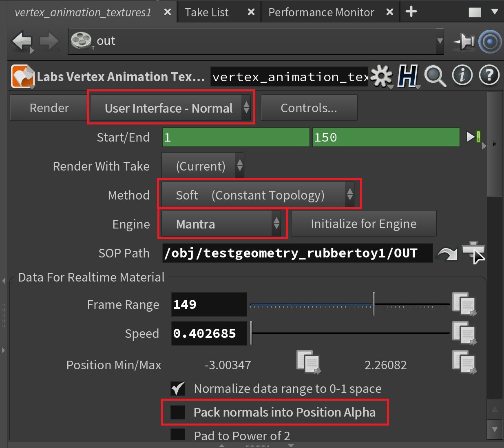This screenshot has height=448, width=504.
Task: Click the End frame field showing 150
Action: pyautogui.click(x=386, y=137)
